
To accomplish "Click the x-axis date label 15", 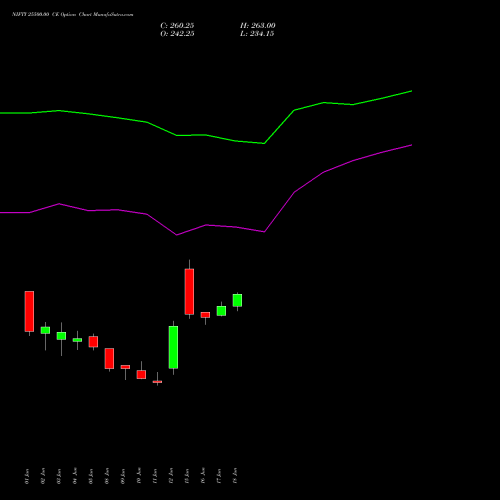I will tap(187, 476).
